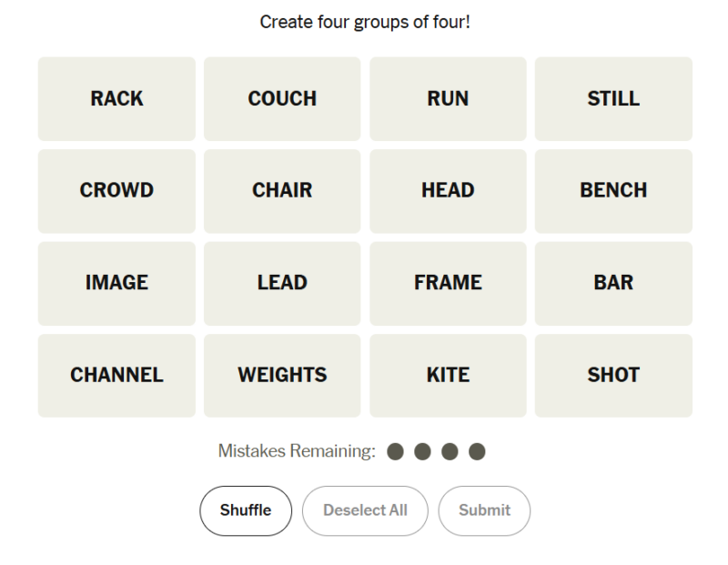Submit the selected group
Screen dimensions: 728x565
(484, 510)
